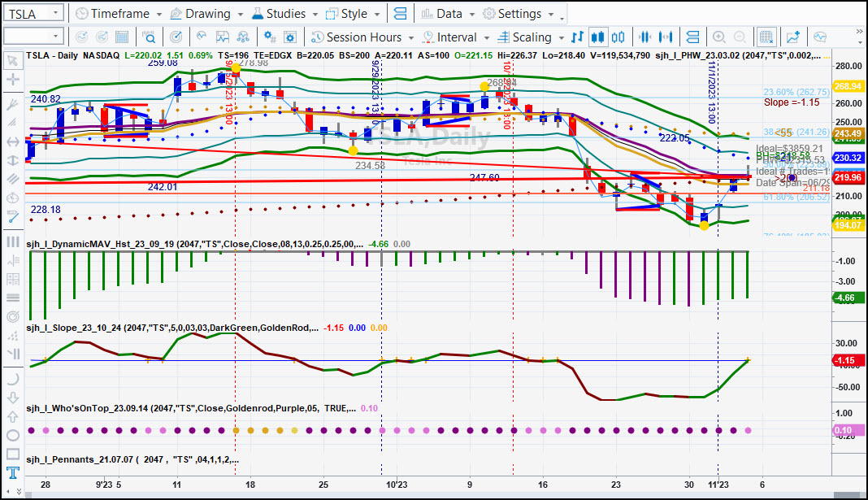Select the pointer tool in the drawing sidebar
The height and width of the screenshot is (500, 868).
click(12, 60)
